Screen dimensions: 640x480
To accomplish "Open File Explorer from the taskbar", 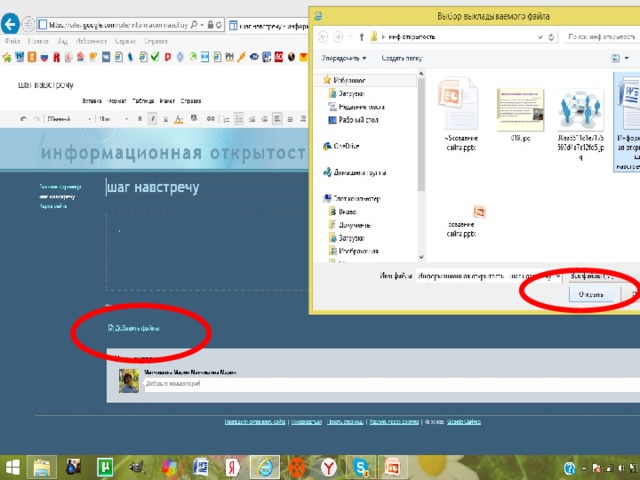I will pos(43,467).
